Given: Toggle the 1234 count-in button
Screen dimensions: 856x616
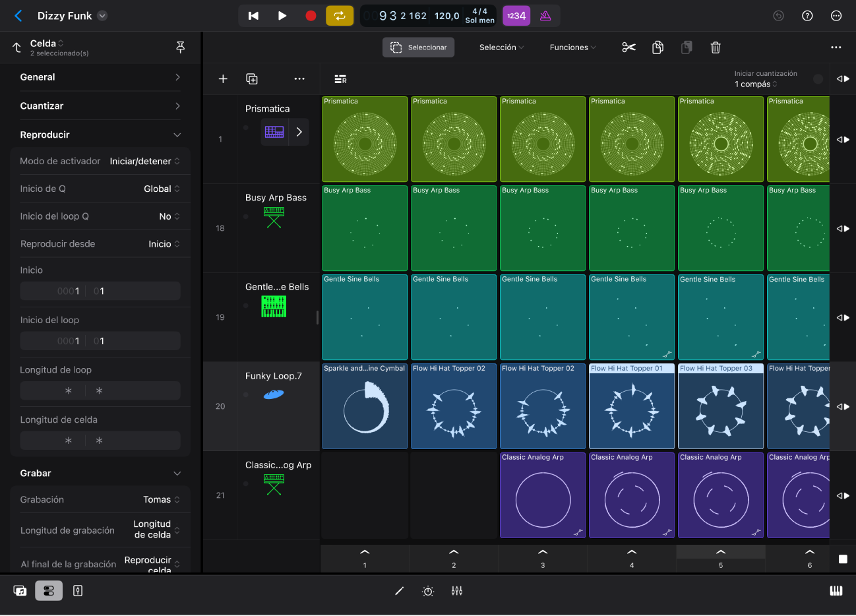Looking at the screenshot, I should (516, 16).
